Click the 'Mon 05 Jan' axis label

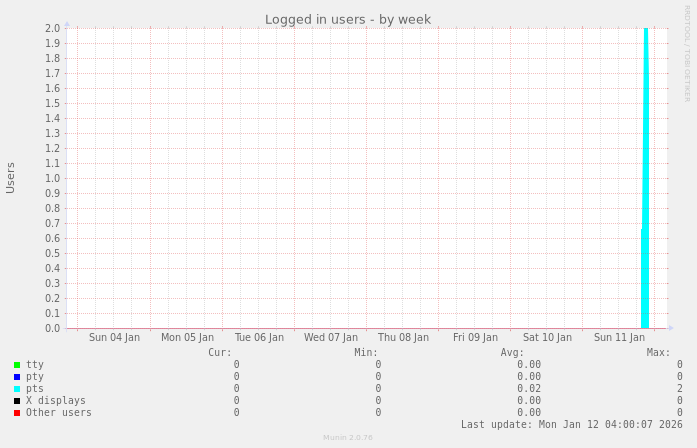(x=187, y=337)
